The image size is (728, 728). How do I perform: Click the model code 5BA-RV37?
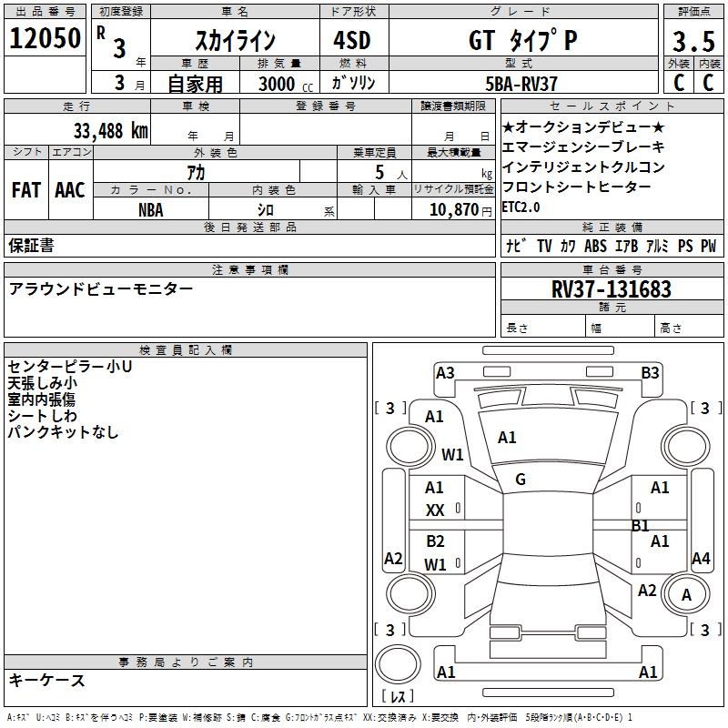[521, 84]
